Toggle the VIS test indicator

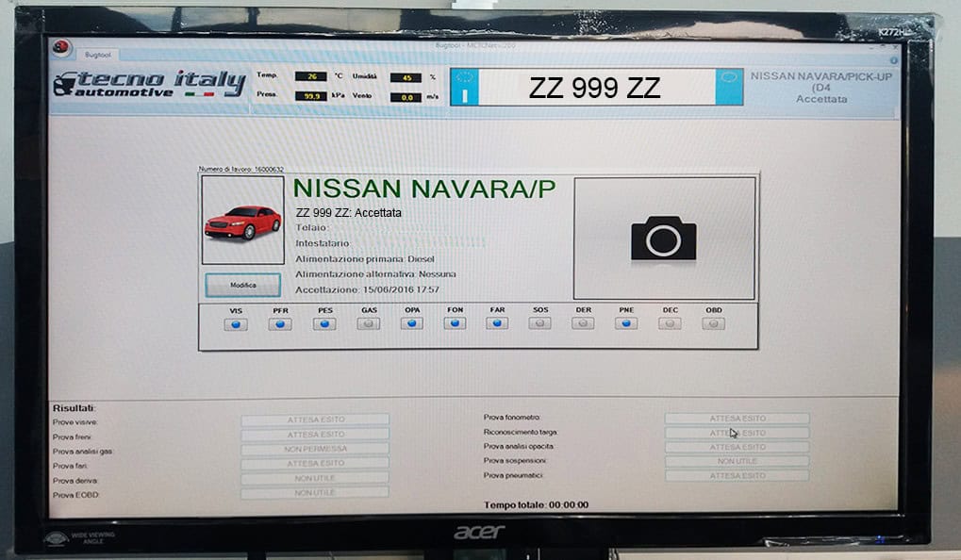(236, 324)
